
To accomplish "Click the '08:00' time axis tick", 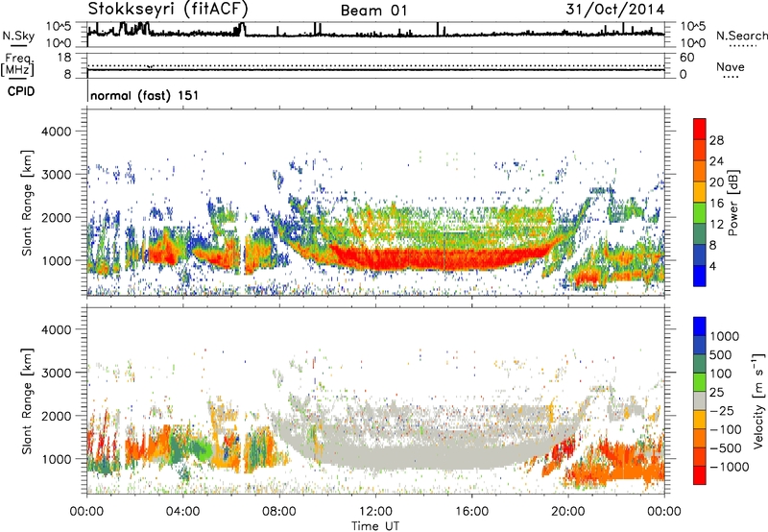I will point(279,512).
